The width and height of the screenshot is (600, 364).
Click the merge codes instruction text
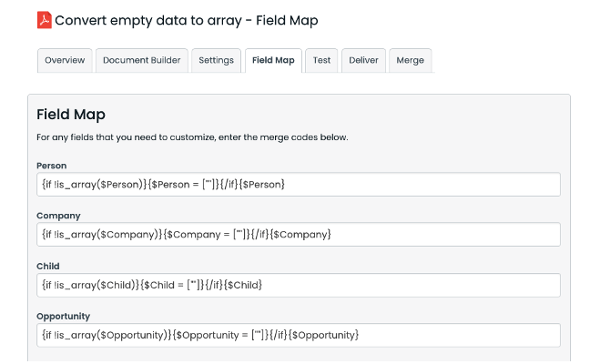click(192, 137)
